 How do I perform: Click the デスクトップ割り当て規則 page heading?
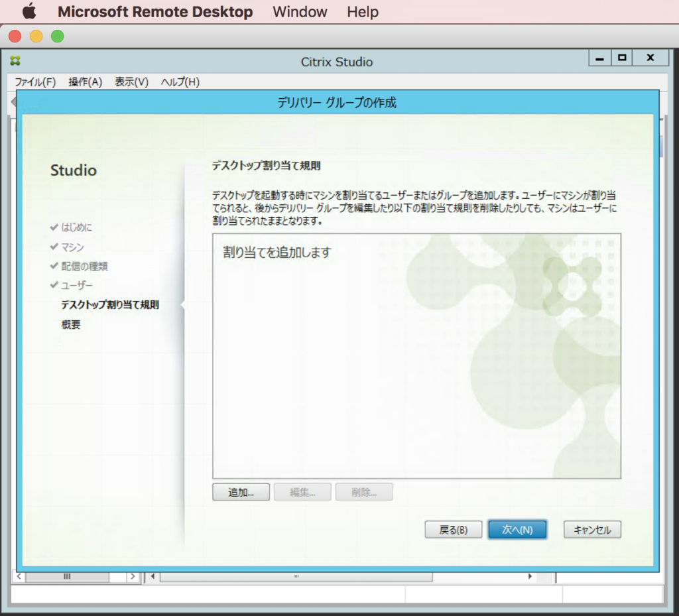click(x=267, y=166)
